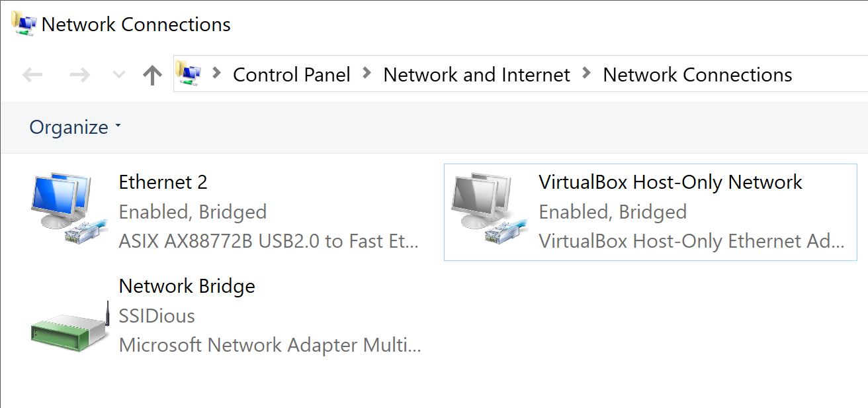The height and width of the screenshot is (408, 868).
Task: Click the Ethernet 2 connection name
Action: pyautogui.click(x=163, y=182)
